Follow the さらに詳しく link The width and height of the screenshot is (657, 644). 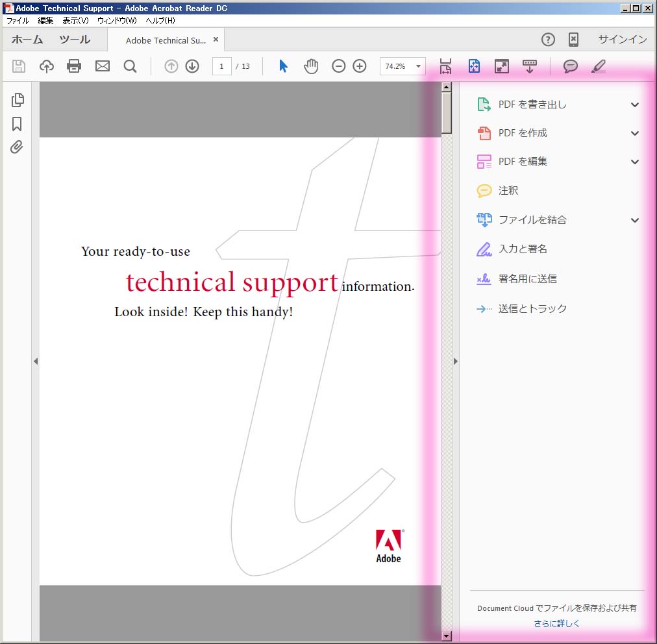point(557,623)
